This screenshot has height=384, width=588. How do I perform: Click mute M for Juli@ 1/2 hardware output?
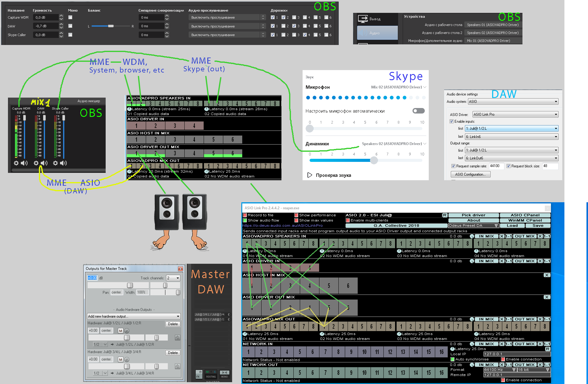tap(121, 331)
